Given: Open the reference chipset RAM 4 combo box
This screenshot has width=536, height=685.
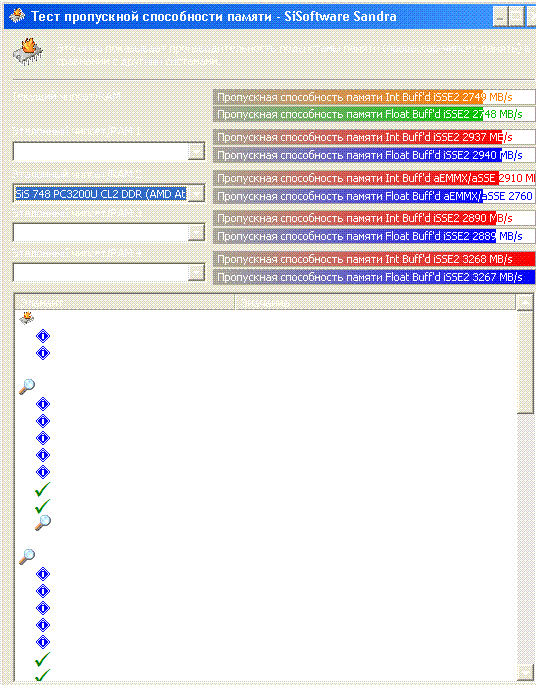Looking at the screenshot, I should [109, 273].
